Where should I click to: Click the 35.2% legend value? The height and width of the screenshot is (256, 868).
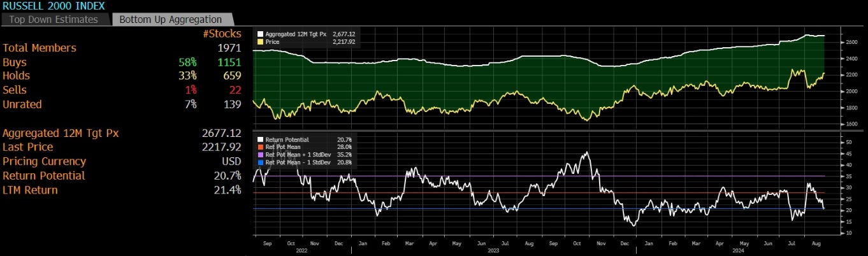tap(344, 155)
